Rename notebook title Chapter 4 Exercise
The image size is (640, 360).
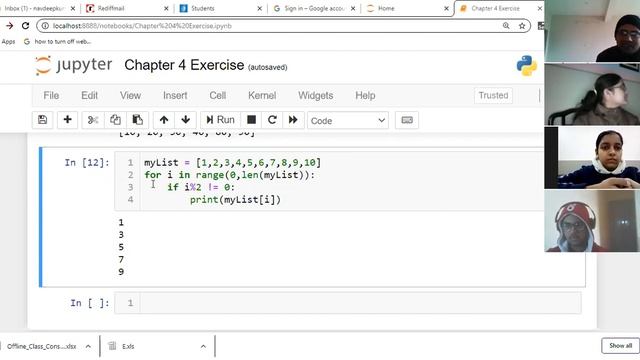pyautogui.click(x=184, y=65)
